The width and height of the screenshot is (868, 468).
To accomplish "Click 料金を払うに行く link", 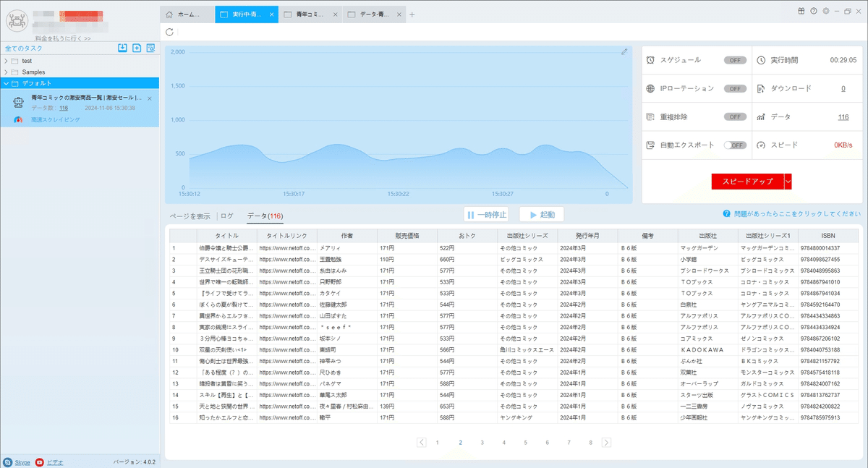I will pyautogui.click(x=63, y=38).
